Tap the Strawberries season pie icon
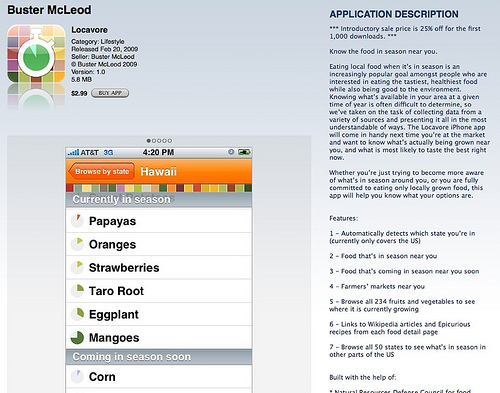Image resolution: width=500 pixels, height=393 pixels. pyautogui.click(x=77, y=268)
